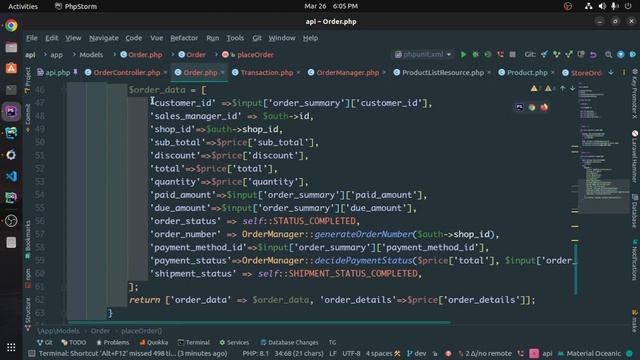Open the Navigate menu
The height and width of the screenshot is (360, 640).
click(104, 38)
